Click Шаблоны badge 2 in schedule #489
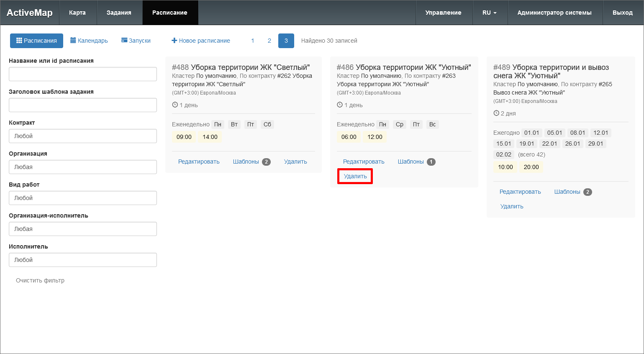The width and height of the screenshot is (644, 354). [x=588, y=192]
